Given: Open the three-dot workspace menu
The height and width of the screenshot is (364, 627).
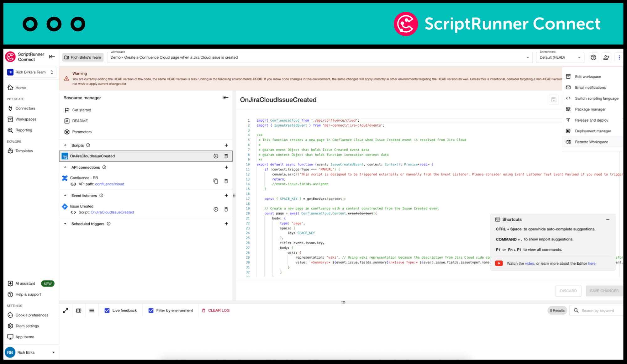Looking at the screenshot, I should point(619,57).
